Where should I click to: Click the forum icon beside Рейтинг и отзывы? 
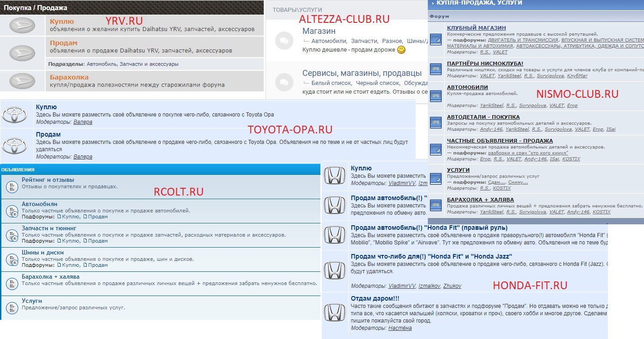[11, 186]
